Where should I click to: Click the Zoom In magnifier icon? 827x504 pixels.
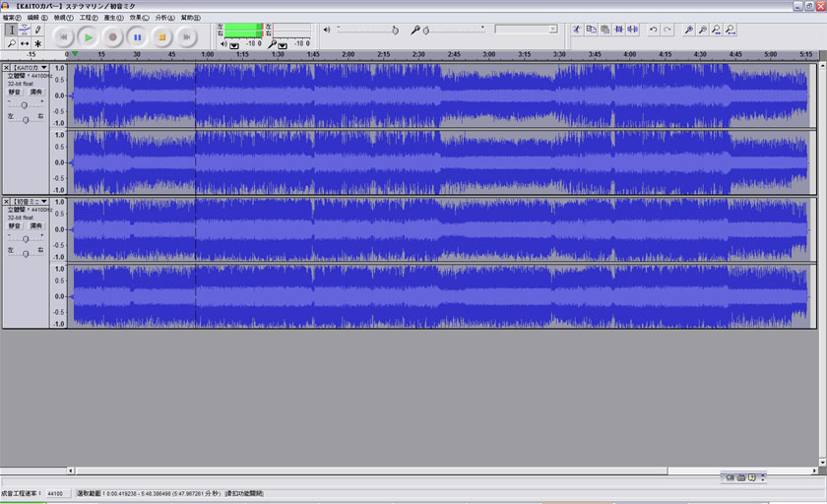[x=689, y=30]
